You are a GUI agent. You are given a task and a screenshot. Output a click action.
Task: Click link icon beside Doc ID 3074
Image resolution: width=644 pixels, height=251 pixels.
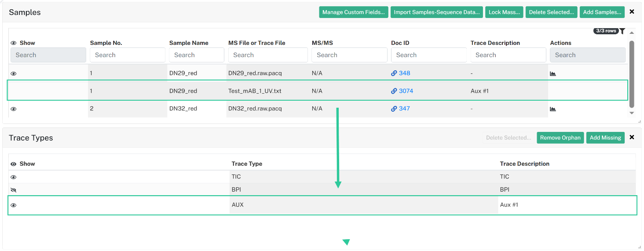point(394,91)
